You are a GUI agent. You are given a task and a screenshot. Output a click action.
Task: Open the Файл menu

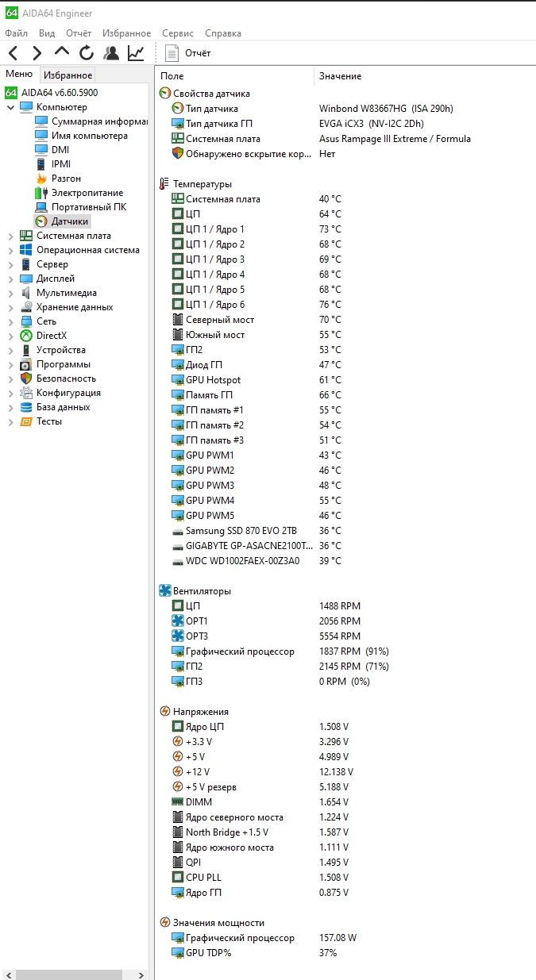tap(16, 33)
